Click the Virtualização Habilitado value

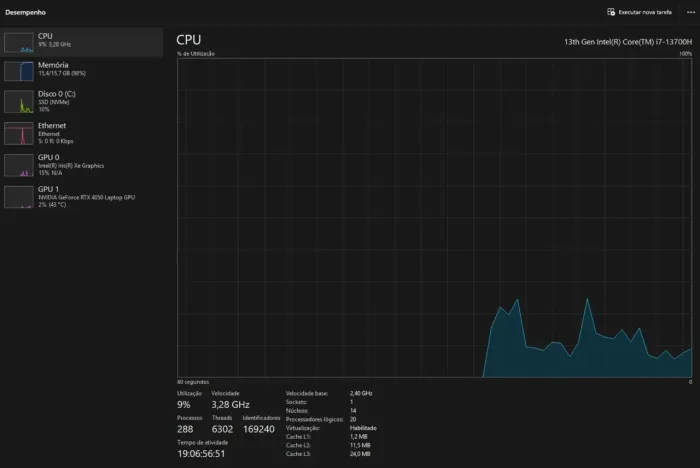pyautogui.click(x=363, y=428)
